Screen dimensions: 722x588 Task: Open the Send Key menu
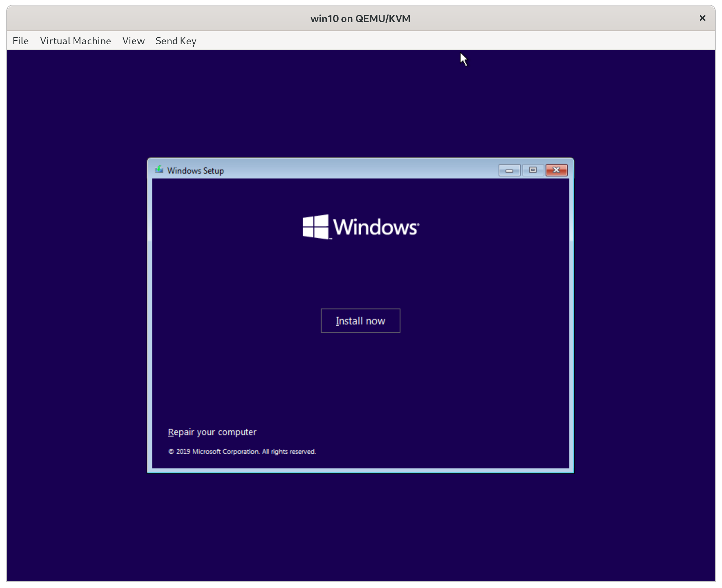pyautogui.click(x=176, y=40)
